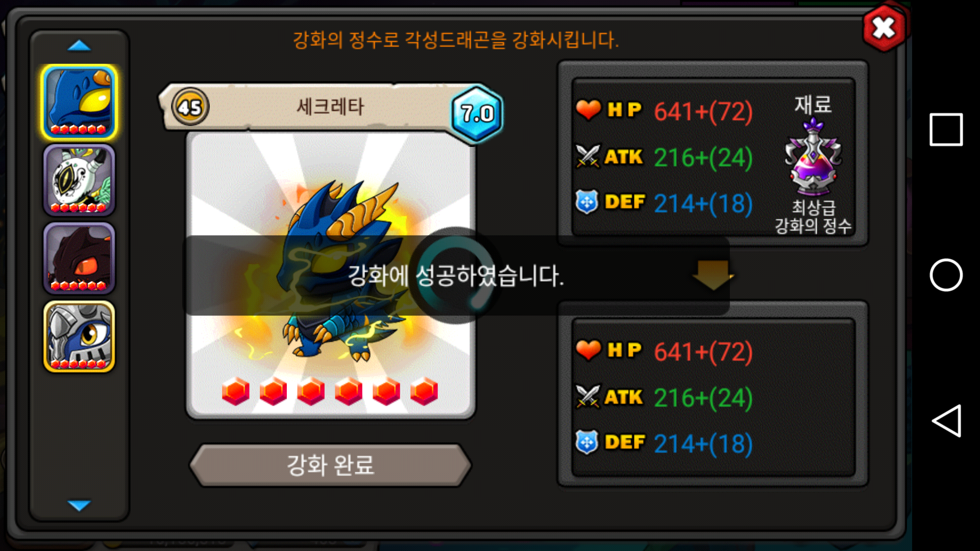
Task: Tap the Android back triangle button
Action: [x=947, y=421]
